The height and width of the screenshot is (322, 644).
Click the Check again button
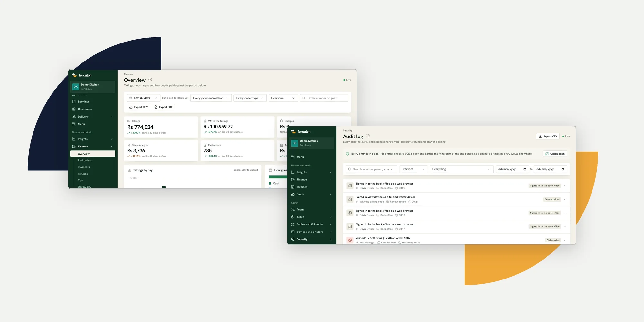click(x=555, y=154)
